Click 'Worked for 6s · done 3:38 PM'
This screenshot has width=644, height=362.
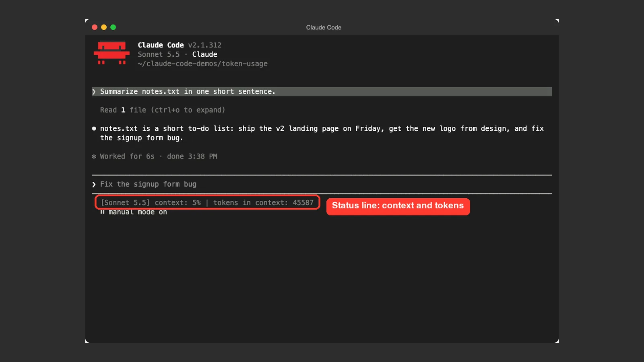click(x=159, y=156)
